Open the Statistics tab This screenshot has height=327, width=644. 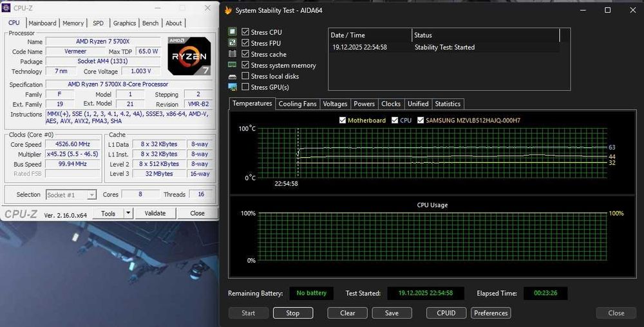(x=448, y=104)
